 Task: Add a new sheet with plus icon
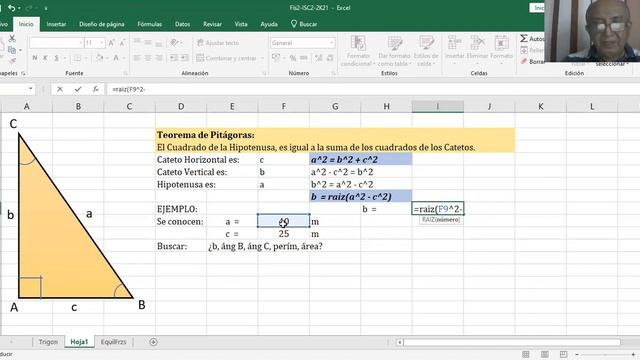tap(153, 342)
